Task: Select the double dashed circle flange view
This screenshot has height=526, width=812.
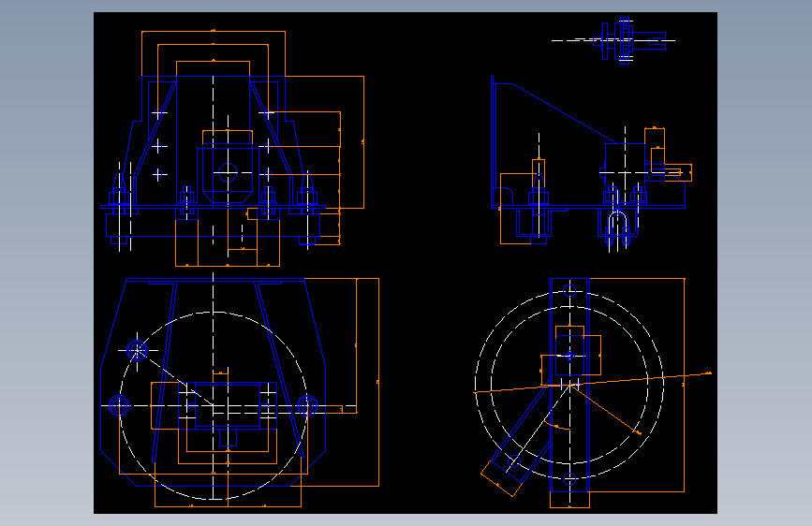Action: [x=593, y=392]
